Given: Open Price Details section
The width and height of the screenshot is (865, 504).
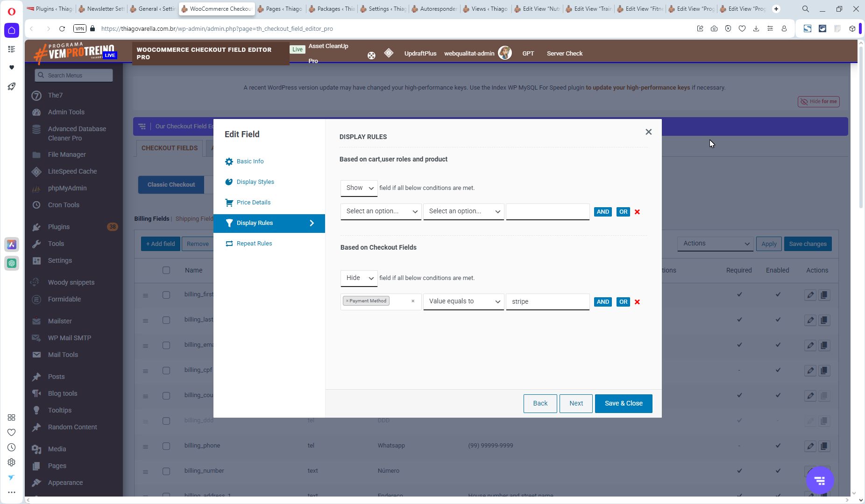Looking at the screenshot, I should pos(253,203).
